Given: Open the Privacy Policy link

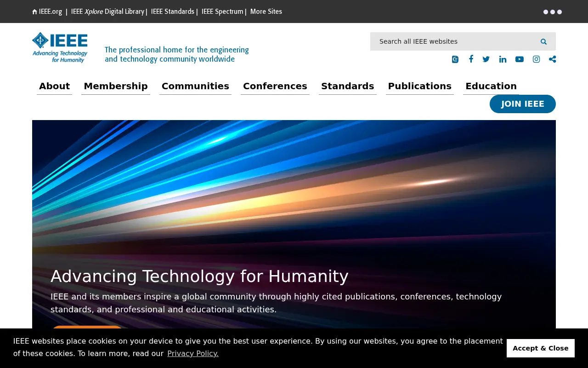Looking at the screenshot, I should click(x=193, y=353).
